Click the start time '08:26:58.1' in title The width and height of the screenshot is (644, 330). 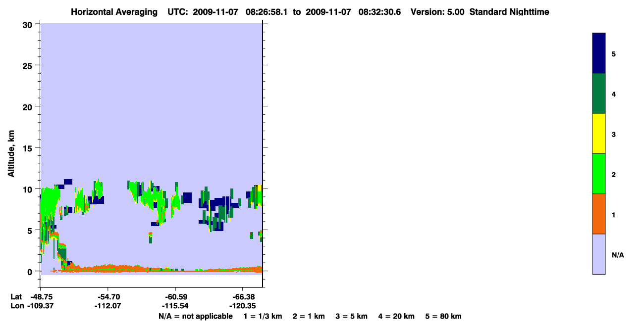pyautogui.click(x=267, y=12)
